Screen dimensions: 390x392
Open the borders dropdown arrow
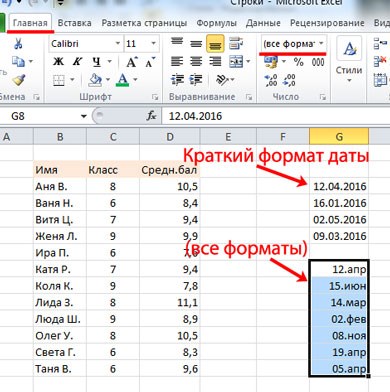pyautogui.click(x=72, y=80)
